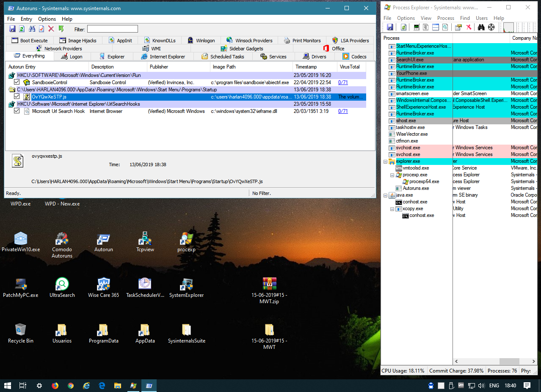Click the crosshair Find Window's Process icon
This screenshot has width=541, height=392.
pos(491,27)
